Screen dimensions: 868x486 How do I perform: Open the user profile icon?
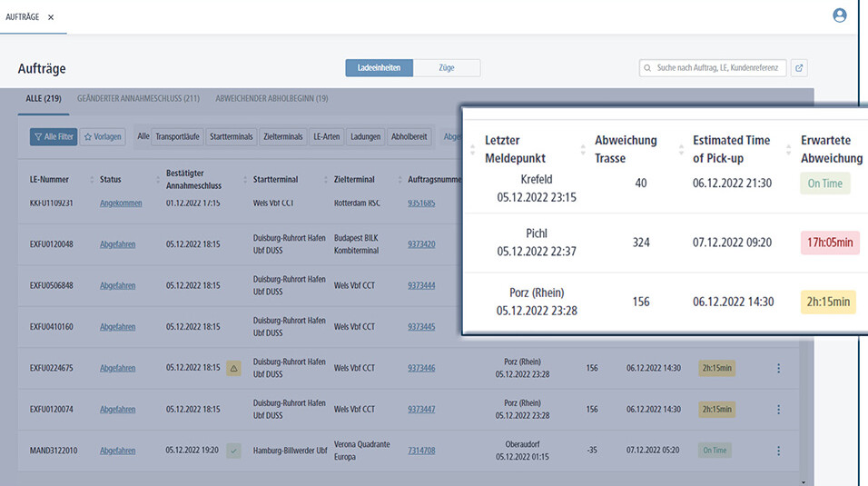(839, 15)
